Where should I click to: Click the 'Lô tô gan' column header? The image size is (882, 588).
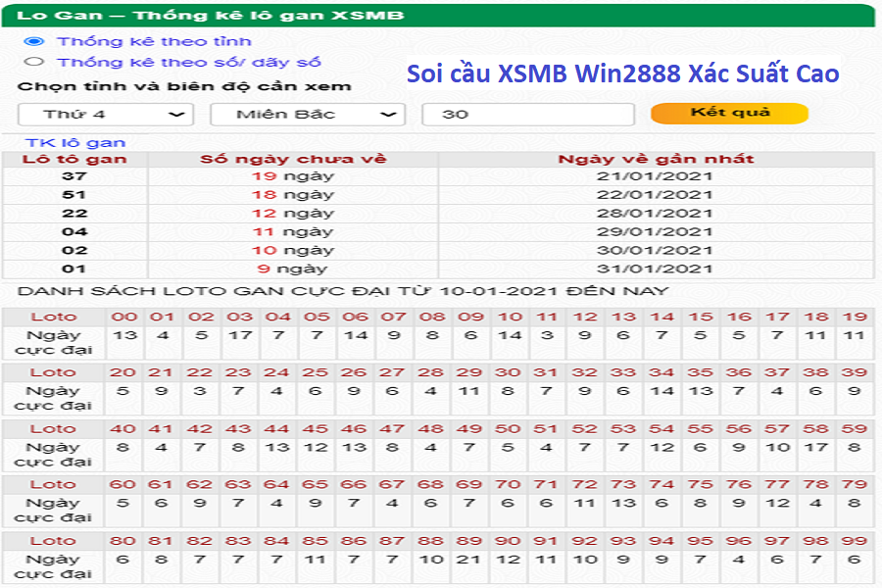(x=74, y=159)
